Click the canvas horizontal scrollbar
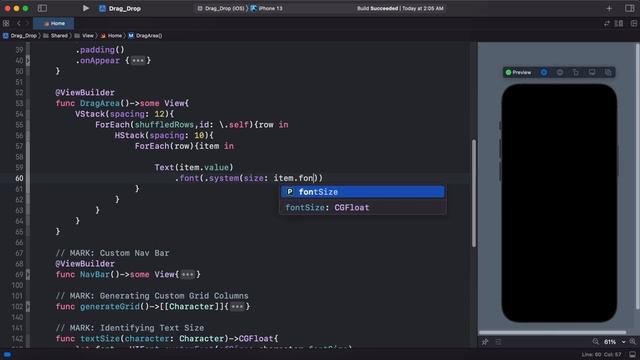This screenshot has height=360, width=640. tap(552, 333)
